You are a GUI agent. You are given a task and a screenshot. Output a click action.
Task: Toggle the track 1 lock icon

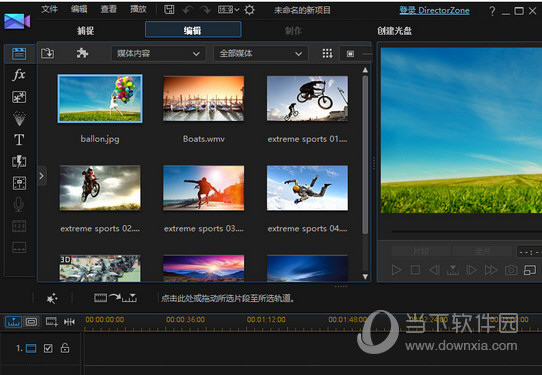pyautogui.click(x=65, y=348)
